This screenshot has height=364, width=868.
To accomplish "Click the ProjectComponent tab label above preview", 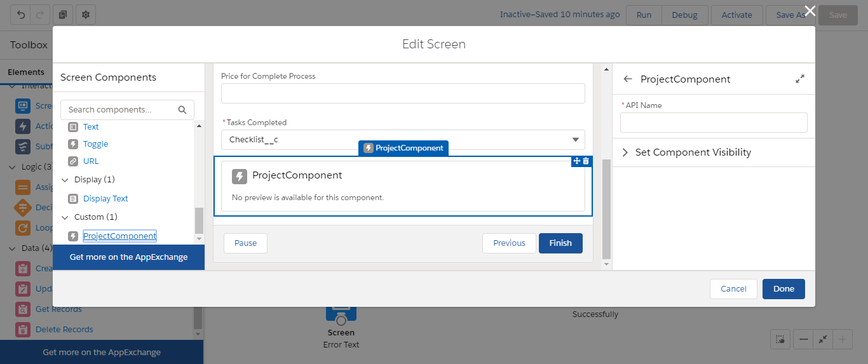I will 403,148.
